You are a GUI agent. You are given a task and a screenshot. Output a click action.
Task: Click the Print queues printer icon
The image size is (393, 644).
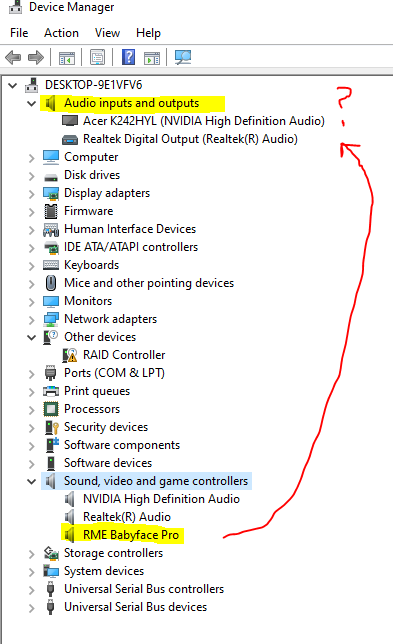coord(51,391)
